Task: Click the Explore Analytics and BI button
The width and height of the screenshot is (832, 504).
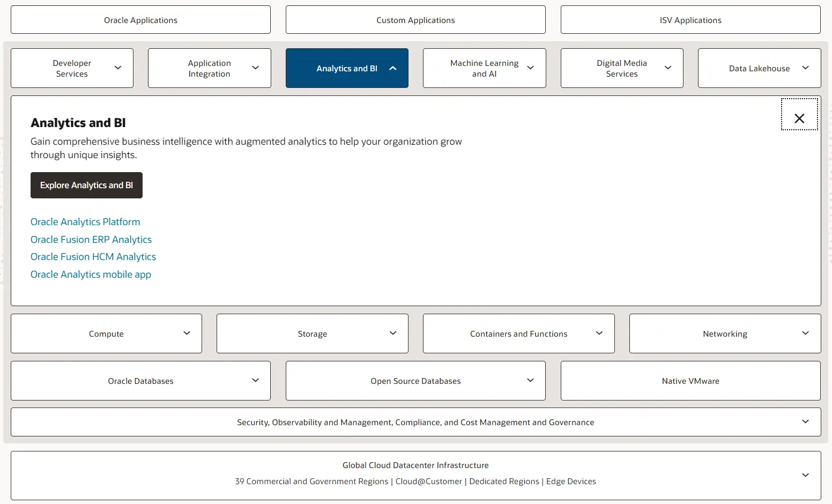Action: (86, 185)
